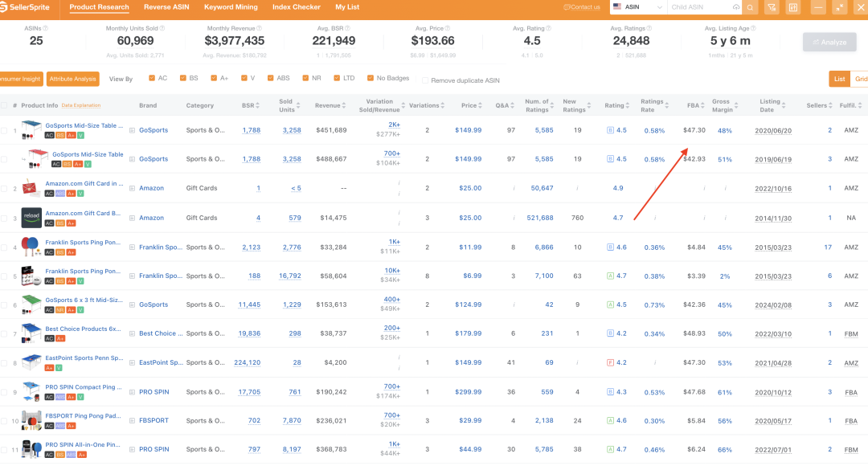Screen dimensions: 868x466
Task: Toggle the AC badge filter checkbox
Action: pyautogui.click(x=152, y=78)
